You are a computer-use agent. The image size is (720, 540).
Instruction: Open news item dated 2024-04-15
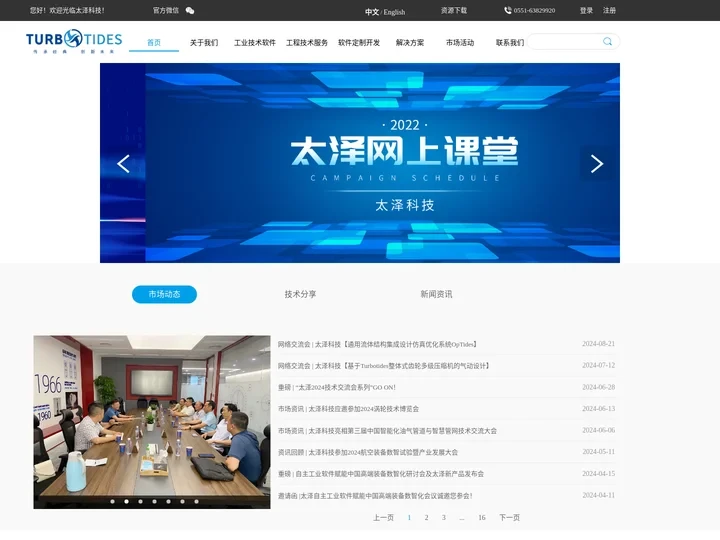pyautogui.click(x=381, y=474)
